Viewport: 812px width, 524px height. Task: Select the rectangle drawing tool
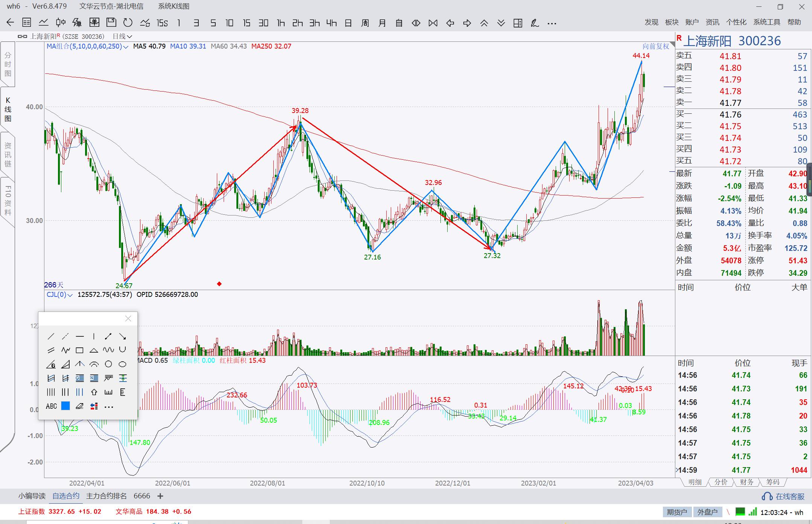point(79,350)
